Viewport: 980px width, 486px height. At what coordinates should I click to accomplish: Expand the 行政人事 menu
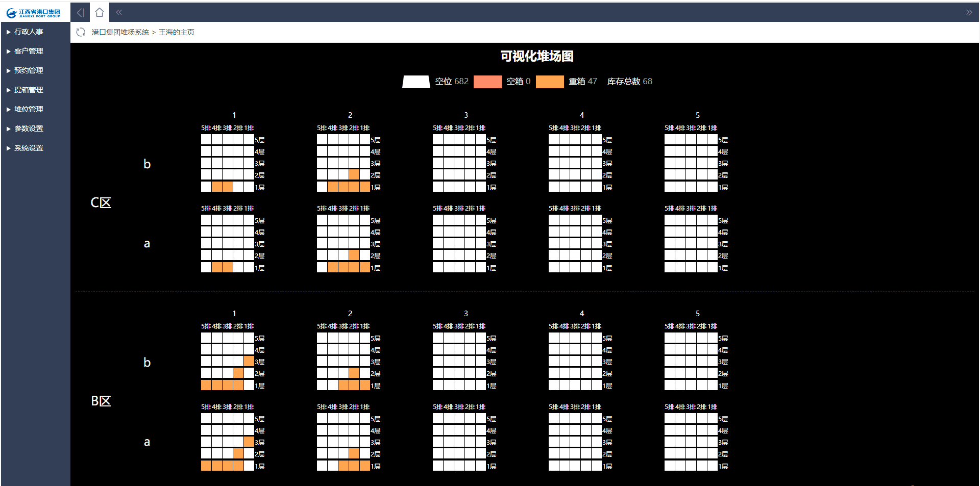tap(29, 32)
